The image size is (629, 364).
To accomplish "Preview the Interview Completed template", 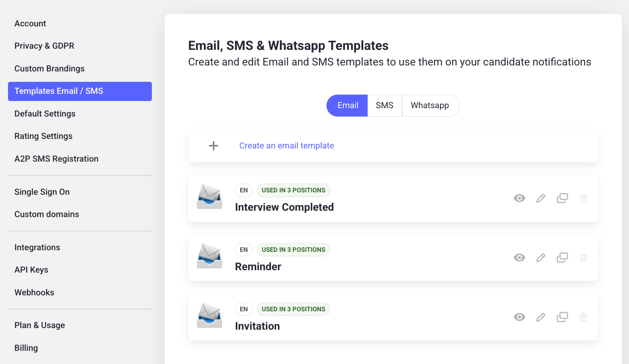I will [520, 198].
